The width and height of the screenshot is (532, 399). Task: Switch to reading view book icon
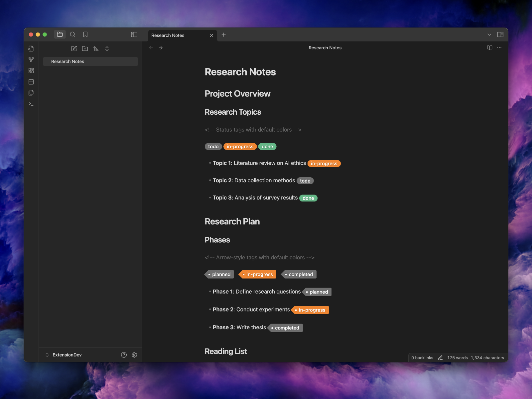pyautogui.click(x=489, y=48)
